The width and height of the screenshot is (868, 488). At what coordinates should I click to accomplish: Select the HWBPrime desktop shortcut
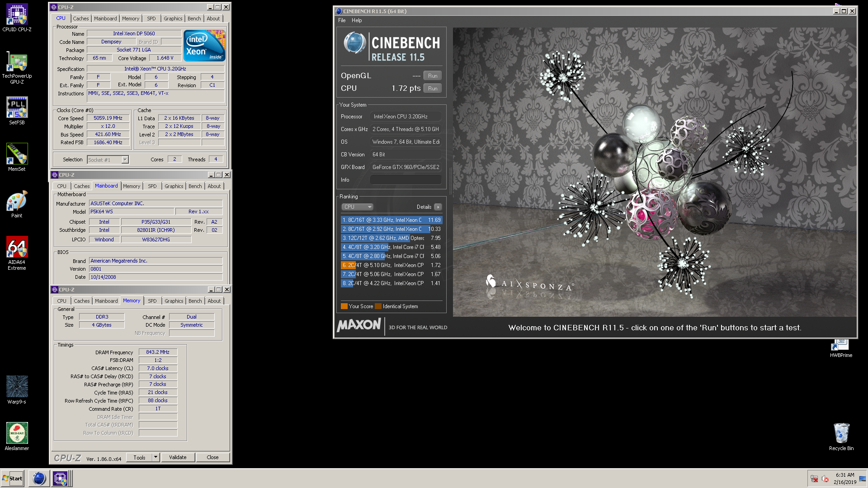point(841,348)
